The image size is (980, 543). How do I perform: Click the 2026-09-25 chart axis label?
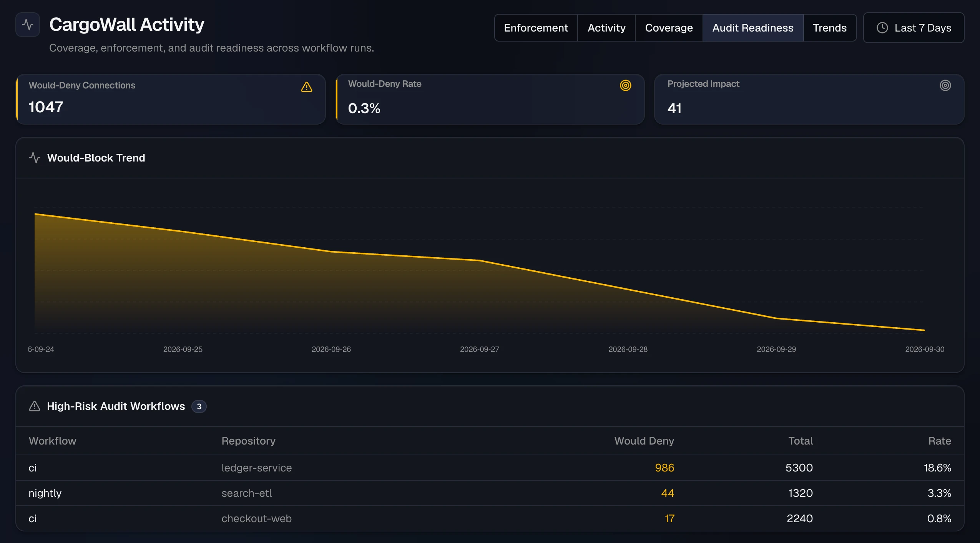pyautogui.click(x=183, y=349)
